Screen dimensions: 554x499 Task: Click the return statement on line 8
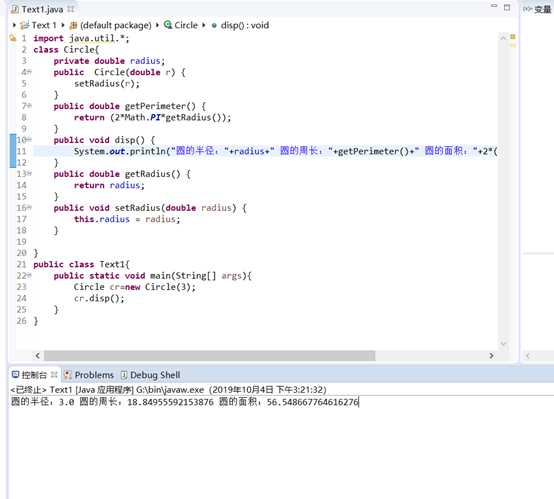(x=153, y=117)
